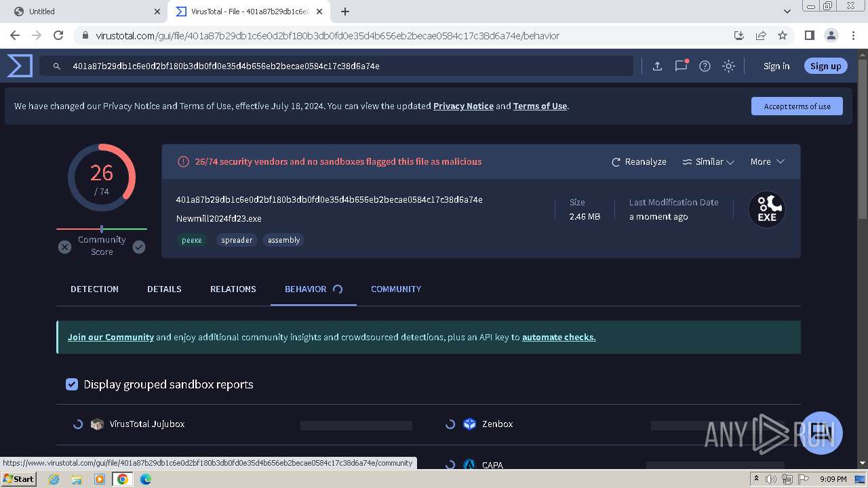
Task: Close the VirusTotal browser tab
Action: click(319, 12)
